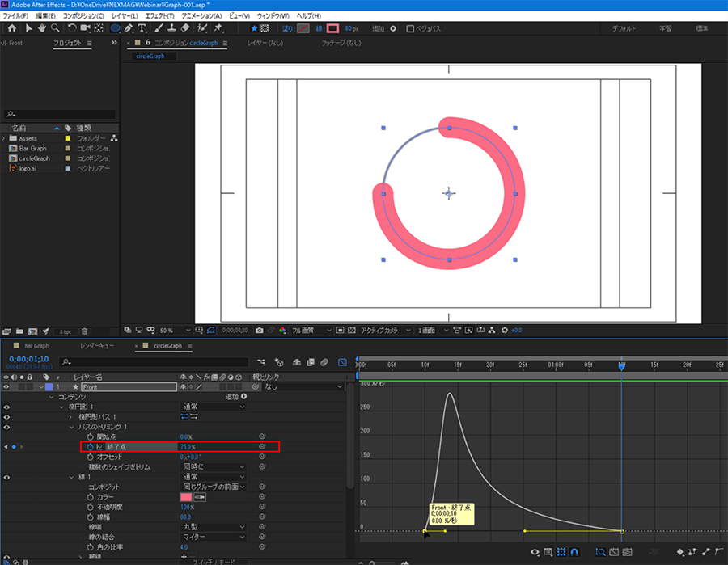Select the Pen tool in the toolbar
This screenshot has height=565, width=728.
click(129, 28)
